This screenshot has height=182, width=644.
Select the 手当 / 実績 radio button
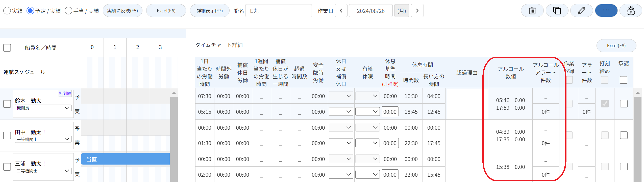pyautogui.click(x=68, y=11)
